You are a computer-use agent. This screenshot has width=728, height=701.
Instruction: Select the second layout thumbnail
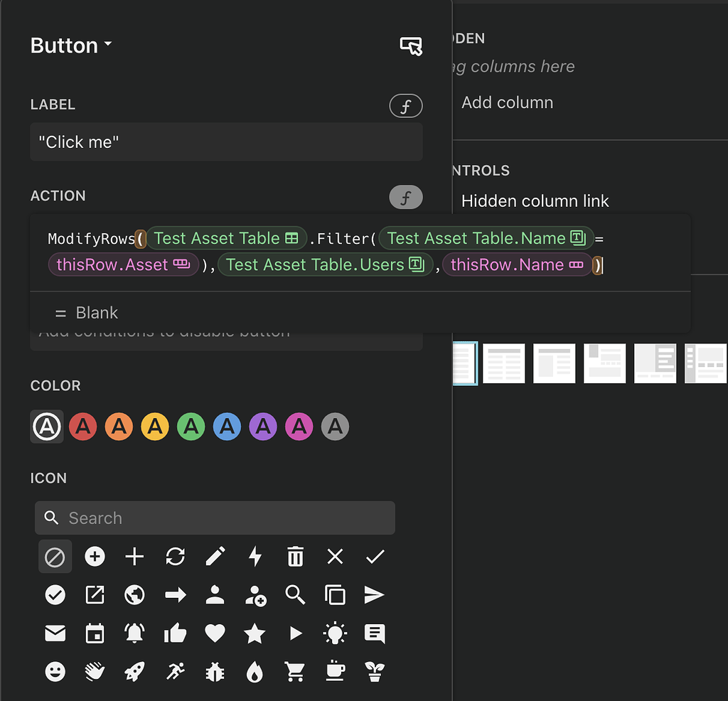click(x=504, y=363)
